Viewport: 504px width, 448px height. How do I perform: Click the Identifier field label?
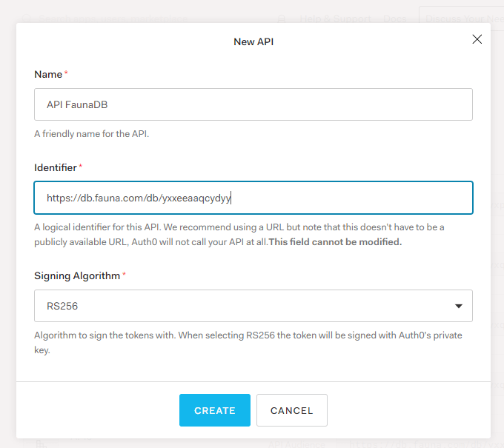(55, 167)
